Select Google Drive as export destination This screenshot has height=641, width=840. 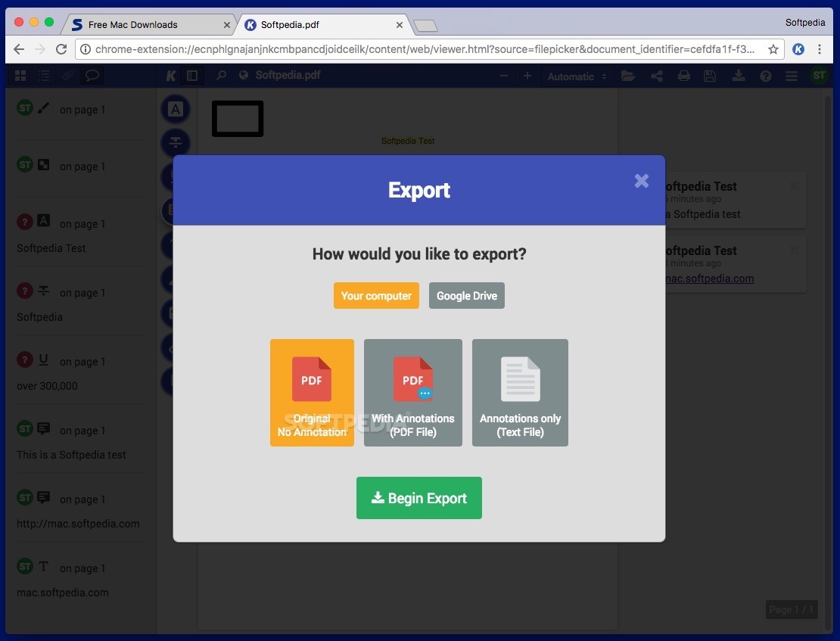coord(466,295)
